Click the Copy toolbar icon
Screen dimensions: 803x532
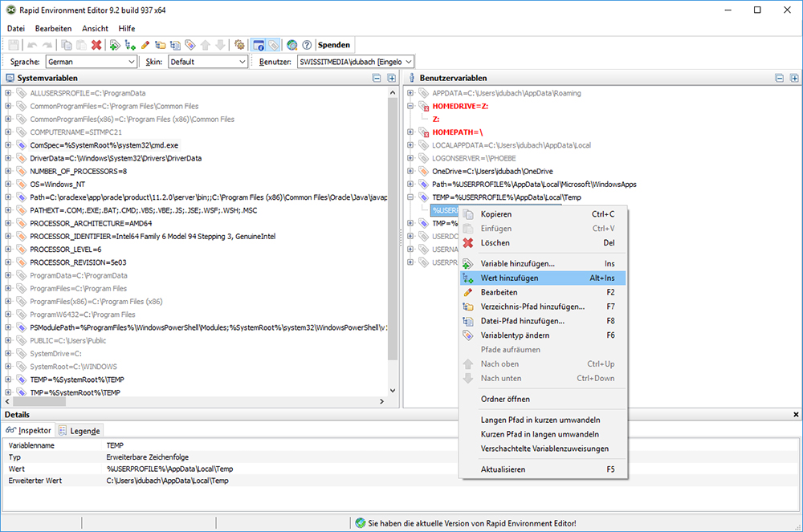click(x=67, y=45)
